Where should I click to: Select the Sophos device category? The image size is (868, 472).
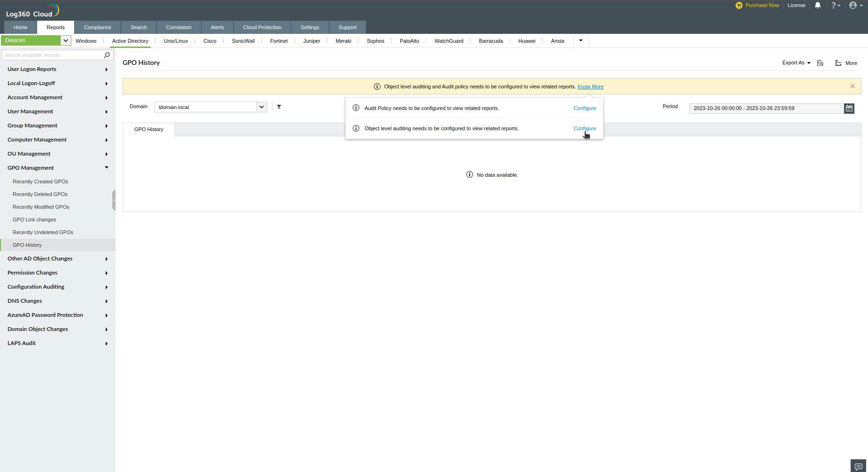(375, 41)
